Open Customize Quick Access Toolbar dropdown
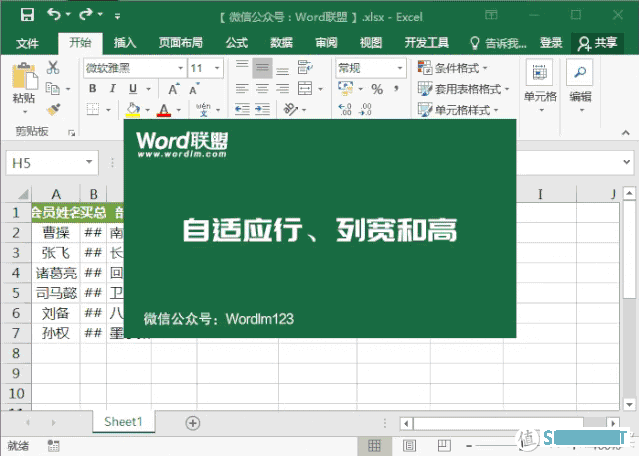This screenshot has width=639, height=456. click(x=117, y=16)
